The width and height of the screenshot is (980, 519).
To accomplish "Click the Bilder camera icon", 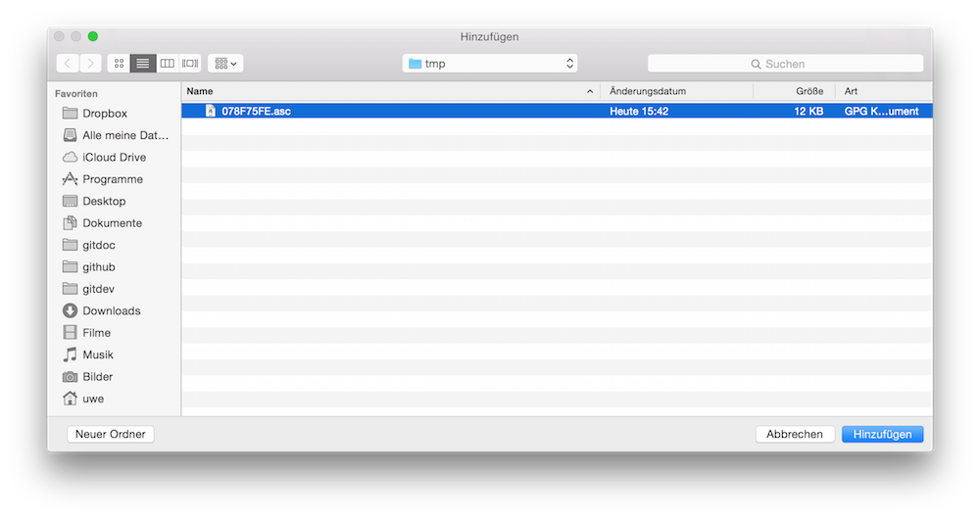I will (x=70, y=377).
